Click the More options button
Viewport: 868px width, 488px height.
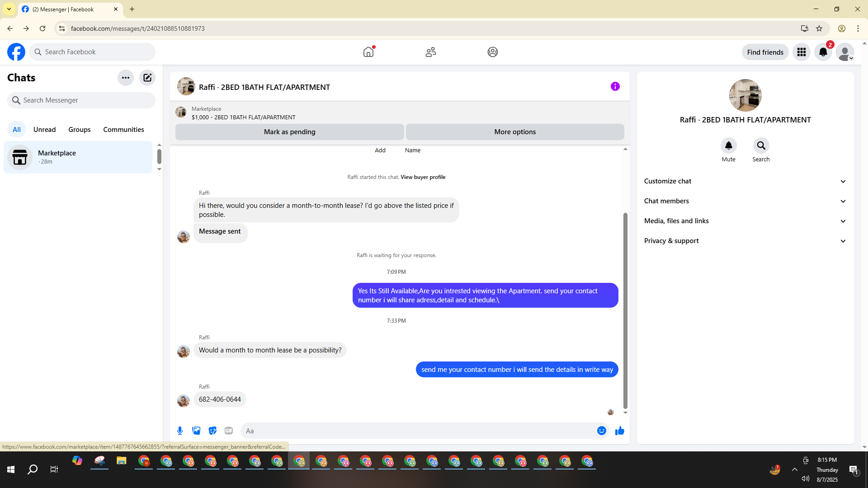[x=515, y=132]
